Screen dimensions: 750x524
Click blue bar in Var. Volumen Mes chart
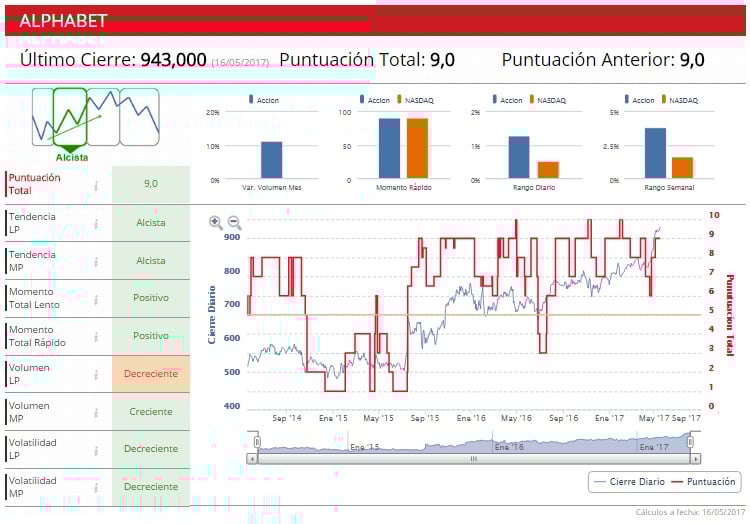click(272, 160)
